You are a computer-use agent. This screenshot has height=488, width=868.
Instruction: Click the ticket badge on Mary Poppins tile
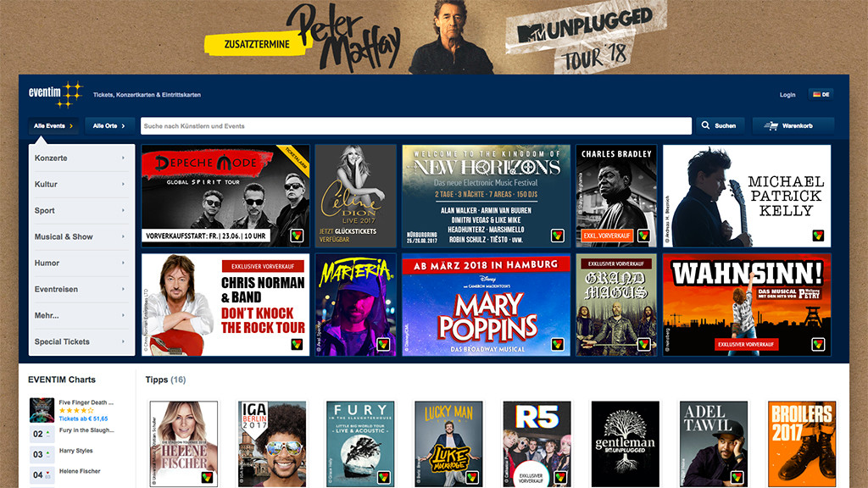(x=558, y=345)
